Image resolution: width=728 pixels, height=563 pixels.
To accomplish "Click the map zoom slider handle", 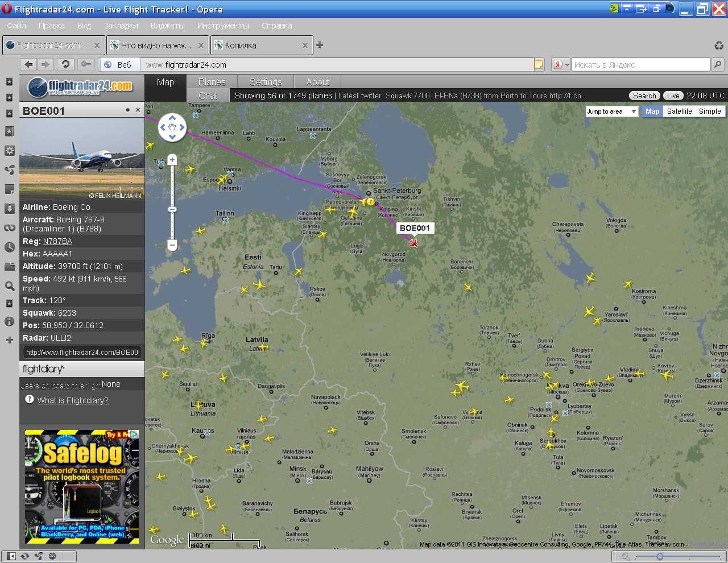I will click(x=172, y=209).
